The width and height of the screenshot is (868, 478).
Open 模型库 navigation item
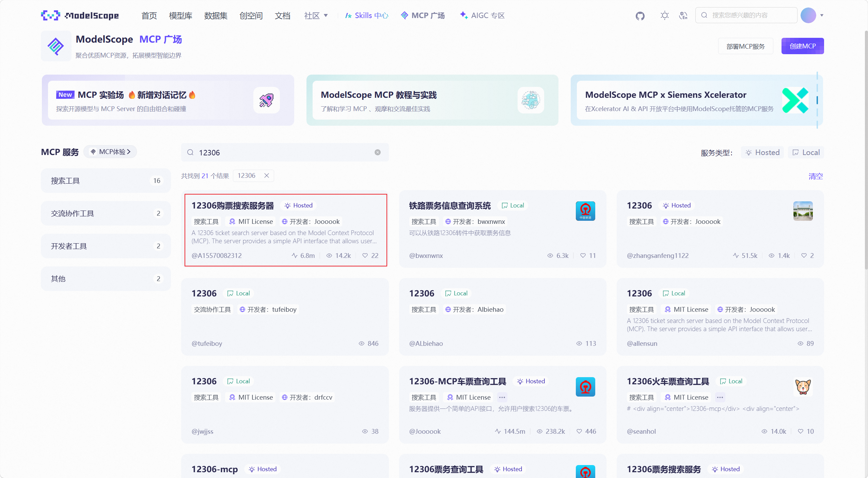pyautogui.click(x=180, y=15)
